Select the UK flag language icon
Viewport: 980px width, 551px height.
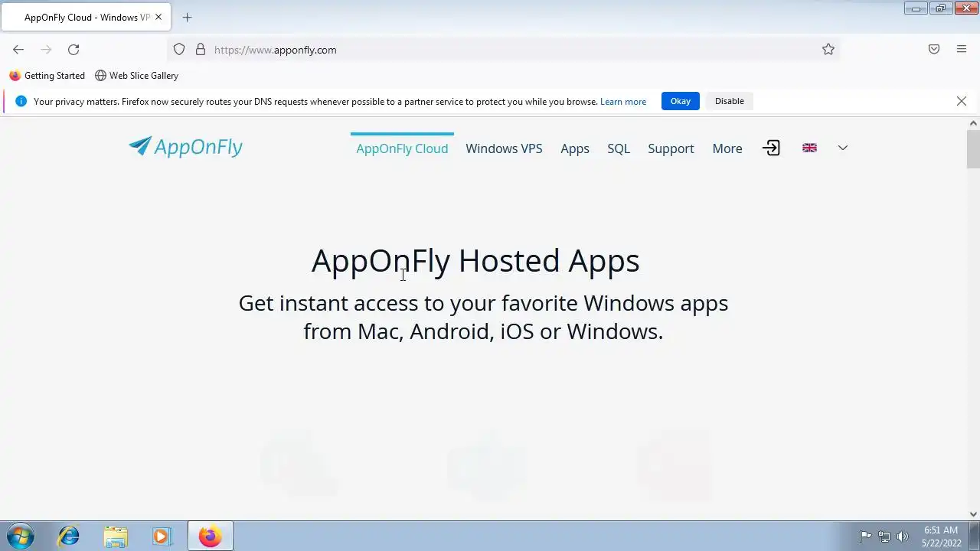(809, 148)
